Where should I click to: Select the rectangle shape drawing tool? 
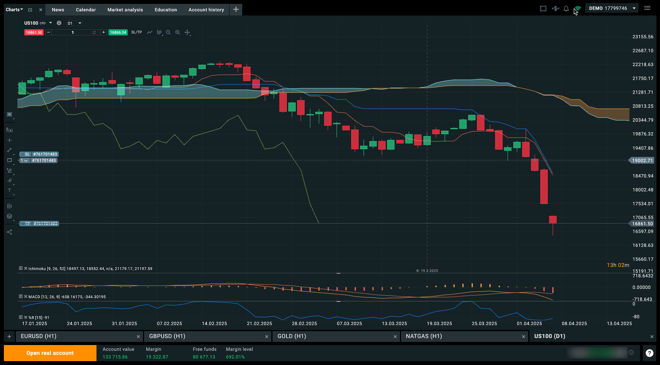tap(9, 160)
